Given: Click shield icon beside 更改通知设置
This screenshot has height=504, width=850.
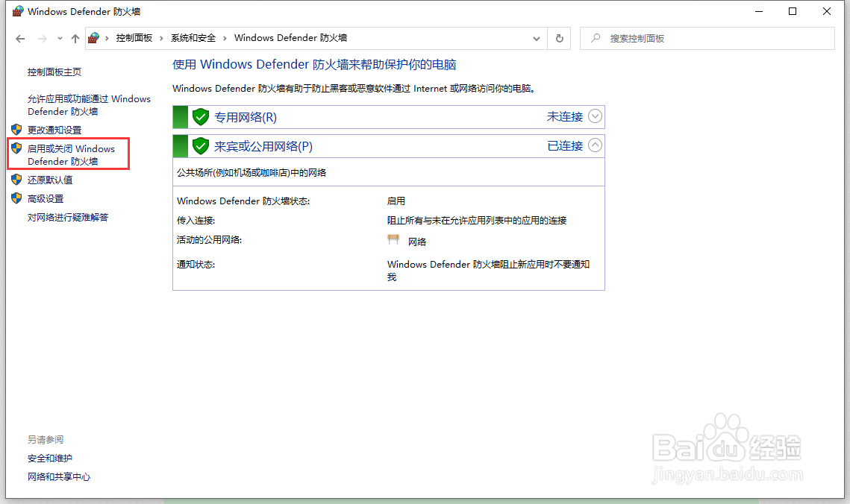Looking at the screenshot, I should 16,130.
